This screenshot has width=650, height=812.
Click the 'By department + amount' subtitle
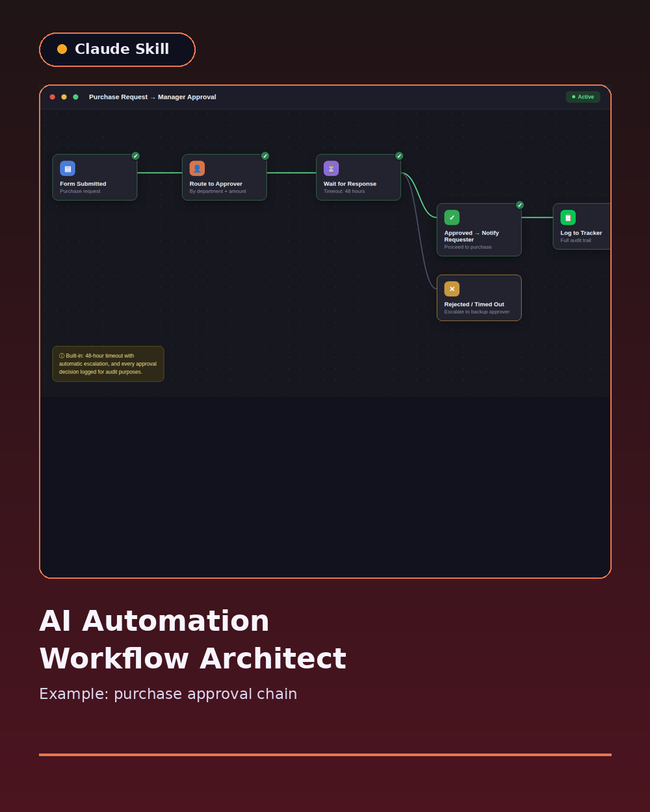coord(218,192)
